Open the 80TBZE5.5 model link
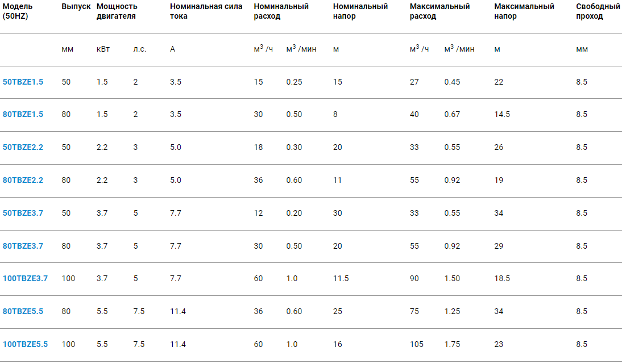 click(23, 312)
